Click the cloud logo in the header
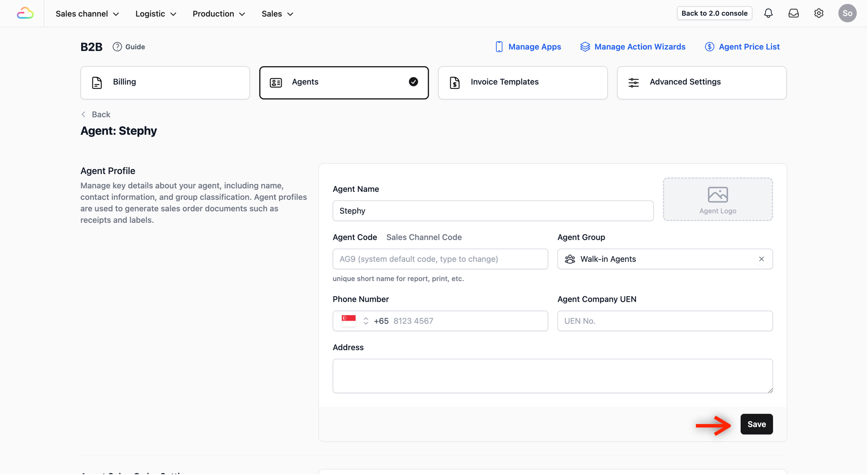 pyautogui.click(x=25, y=13)
